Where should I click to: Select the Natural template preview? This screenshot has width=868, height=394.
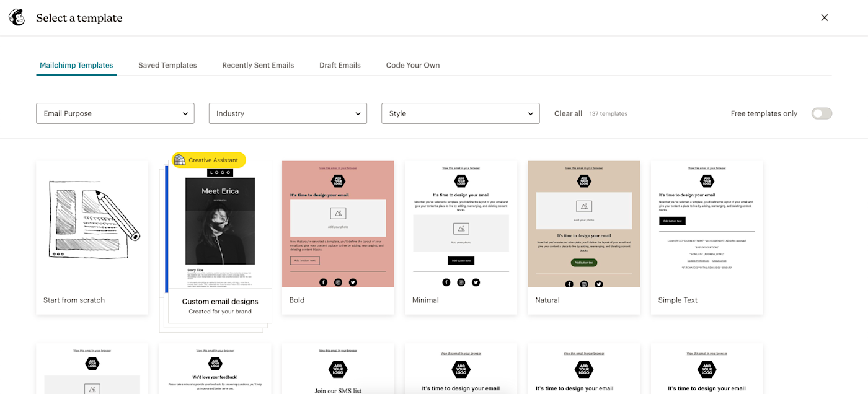pos(584,224)
